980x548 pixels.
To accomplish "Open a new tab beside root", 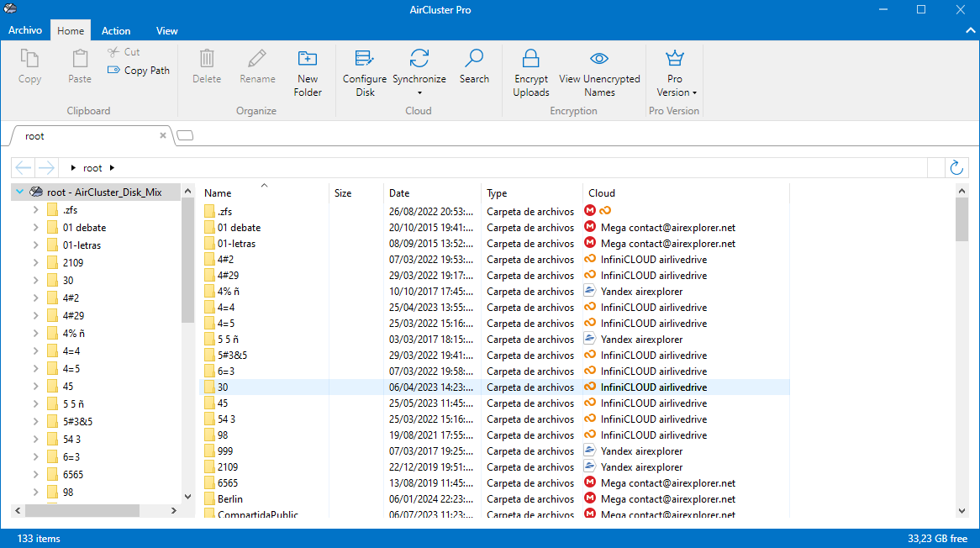I will click(x=186, y=135).
